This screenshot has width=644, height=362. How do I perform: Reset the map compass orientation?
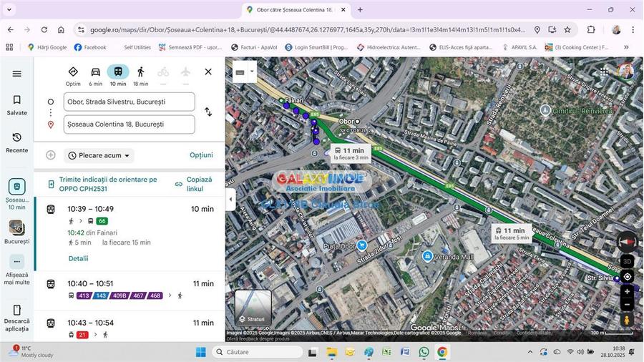627,242
